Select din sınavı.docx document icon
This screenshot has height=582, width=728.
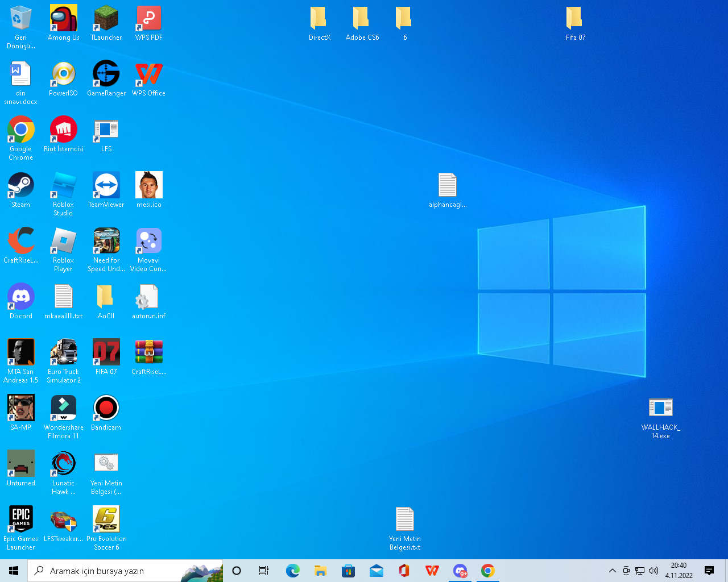click(x=21, y=74)
